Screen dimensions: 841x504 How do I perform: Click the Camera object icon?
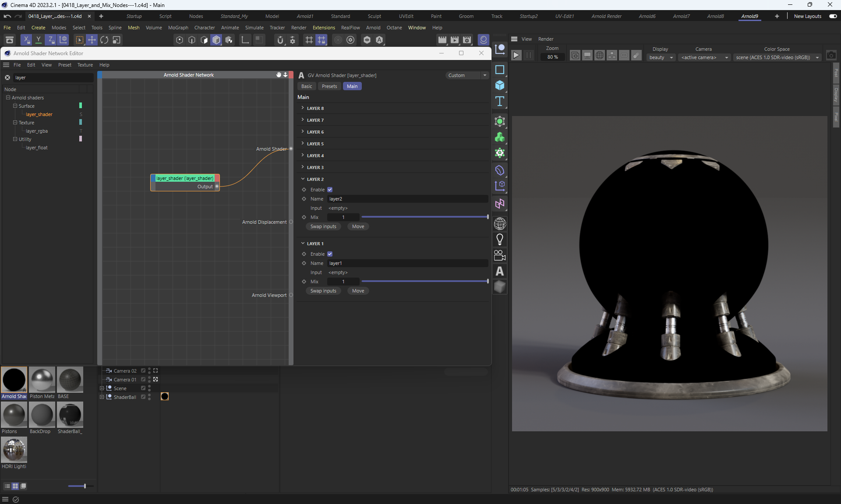click(499, 255)
